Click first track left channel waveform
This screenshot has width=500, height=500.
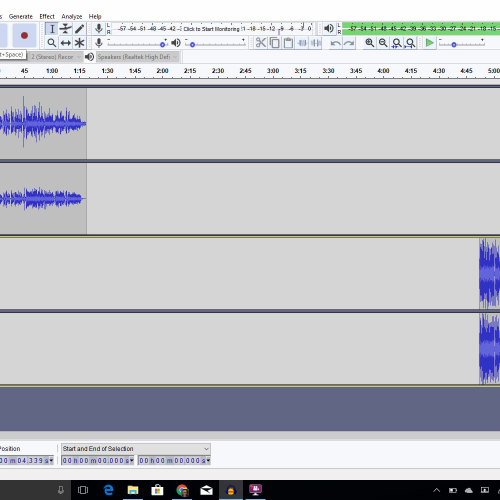click(x=43, y=123)
